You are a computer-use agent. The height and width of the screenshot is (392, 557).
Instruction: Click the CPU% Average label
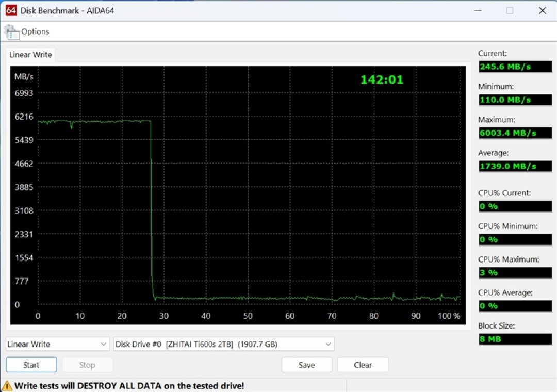[x=505, y=292]
